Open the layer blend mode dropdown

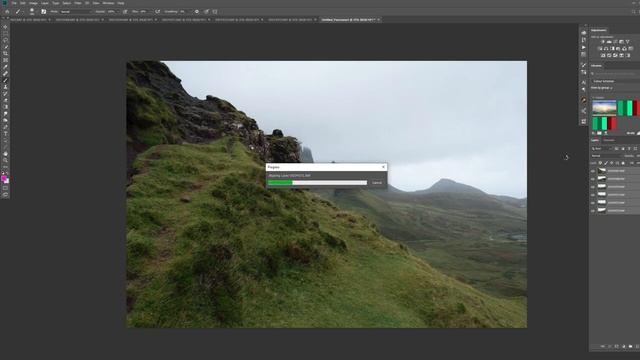pyautogui.click(x=607, y=156)
